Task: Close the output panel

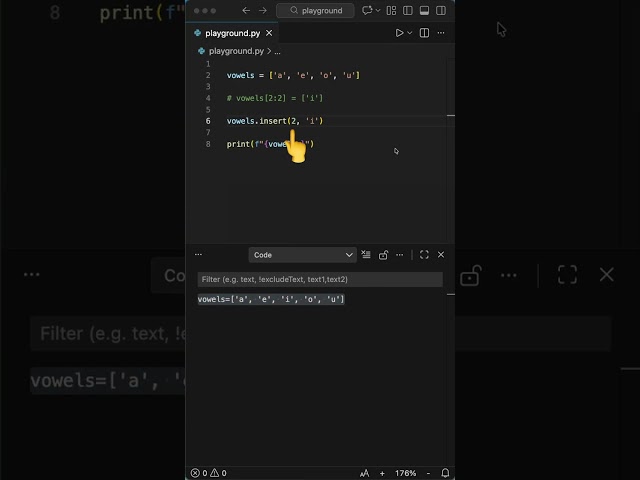Action: pyautogui.click(x=441, y=255)
